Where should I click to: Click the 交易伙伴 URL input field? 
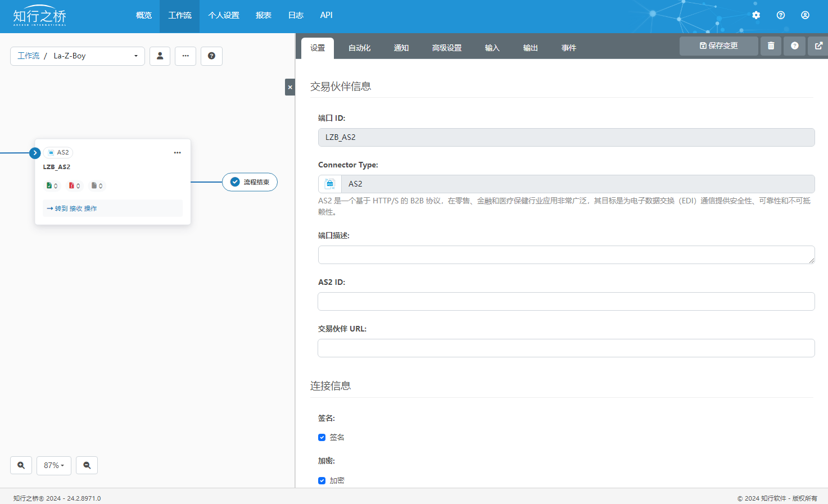[x=566, y=348]
